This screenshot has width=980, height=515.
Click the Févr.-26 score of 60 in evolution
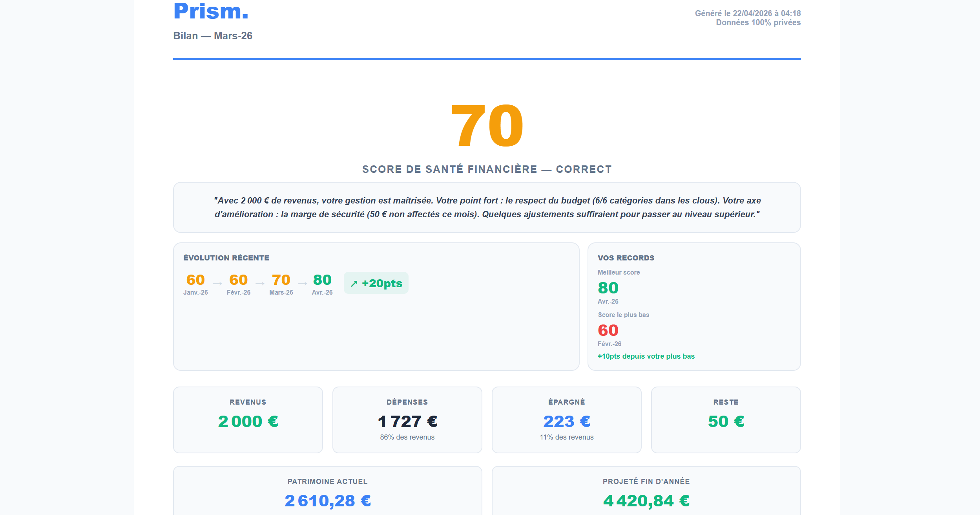238,280
